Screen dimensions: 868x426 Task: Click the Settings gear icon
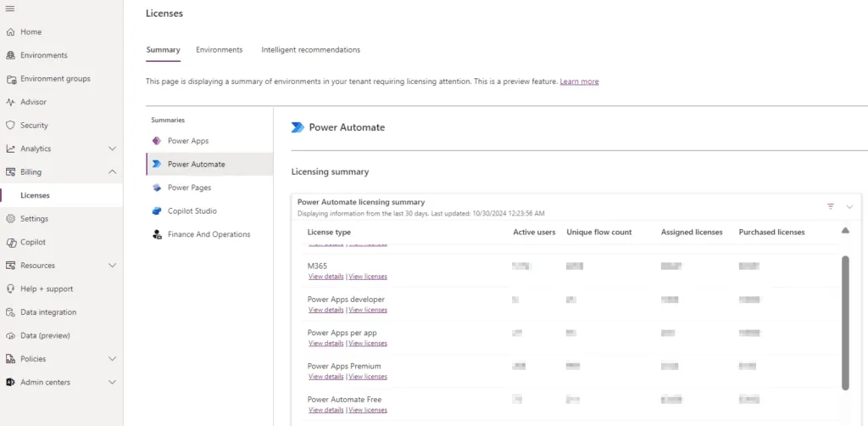[10, 219]
